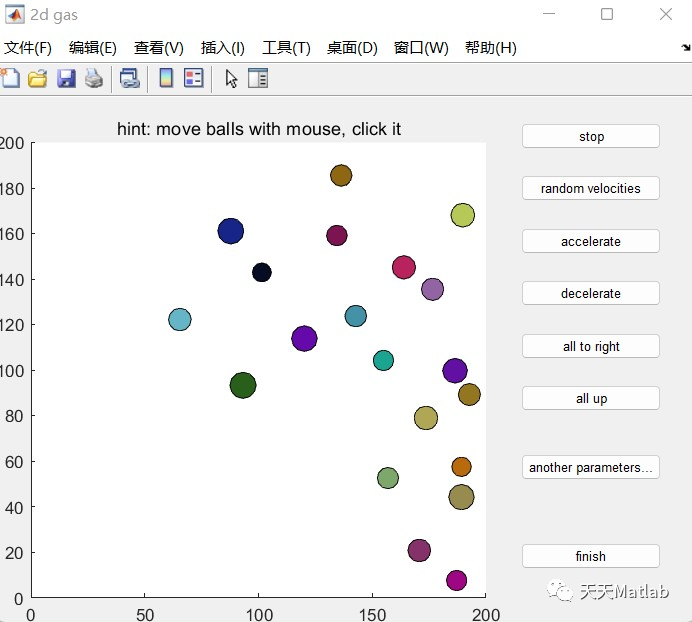Maximize the 2d gas window
Viewport: 692px width, 622px height.
pos(607,14)
